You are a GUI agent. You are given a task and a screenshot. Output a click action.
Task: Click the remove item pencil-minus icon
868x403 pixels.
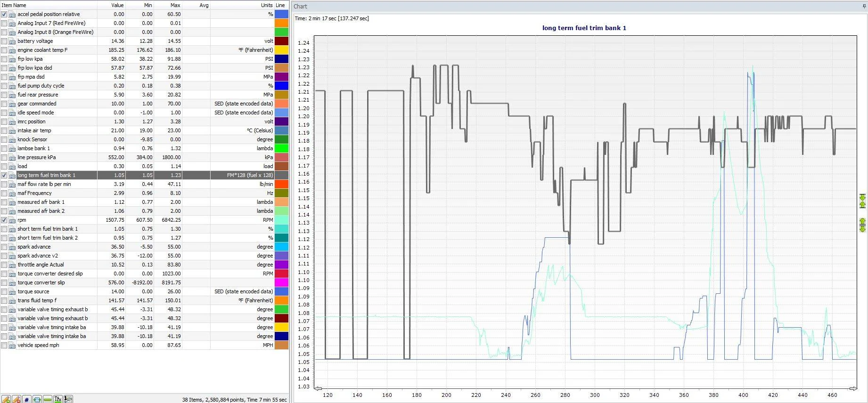pyautogui.click(x=16, y=399)
